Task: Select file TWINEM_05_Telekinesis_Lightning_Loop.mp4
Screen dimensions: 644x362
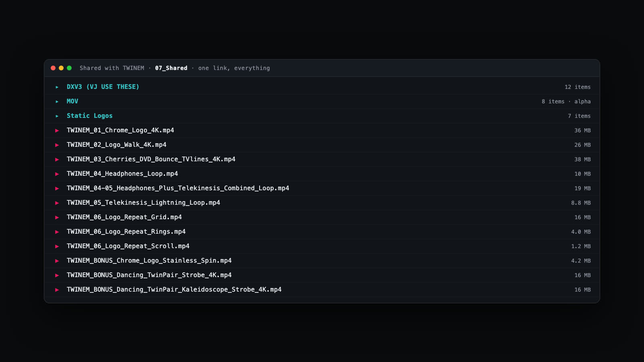Action: (x=143, y=203)
